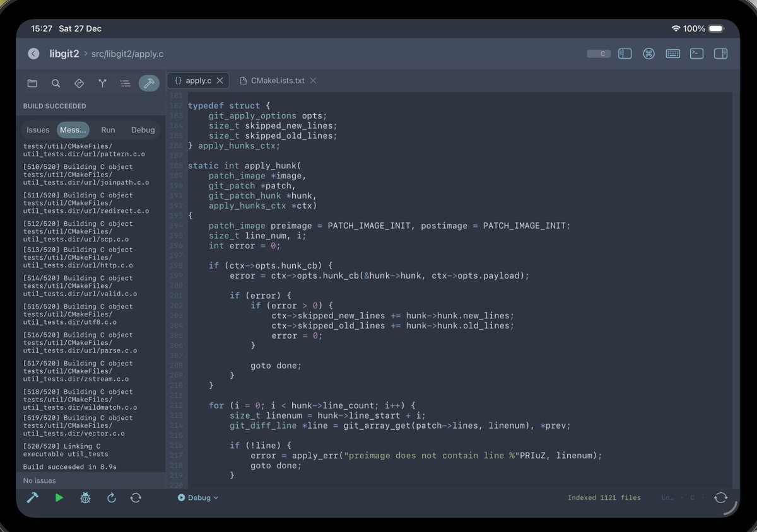Viewport: 757px width, 532px height.
Task: Close the apply.c tab
Action: 220,81
